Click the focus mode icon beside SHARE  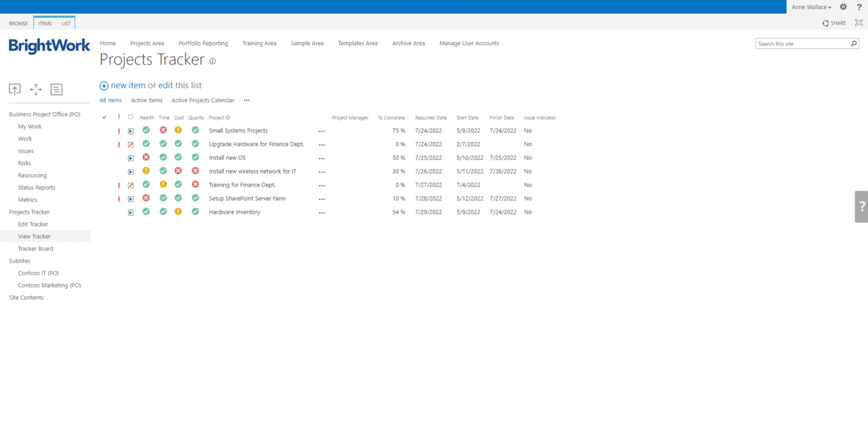[857, 22]
